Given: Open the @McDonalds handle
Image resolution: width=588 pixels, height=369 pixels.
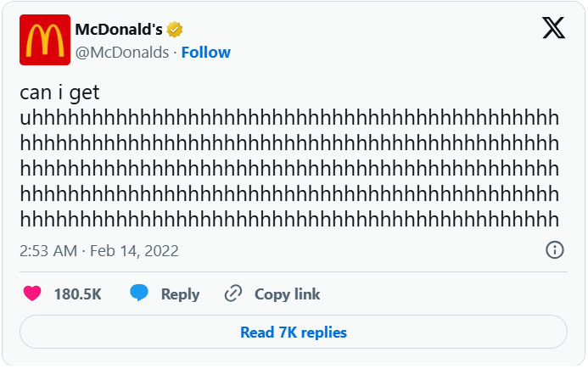Looking at the screenshot, I should click(x=120, y=53).
